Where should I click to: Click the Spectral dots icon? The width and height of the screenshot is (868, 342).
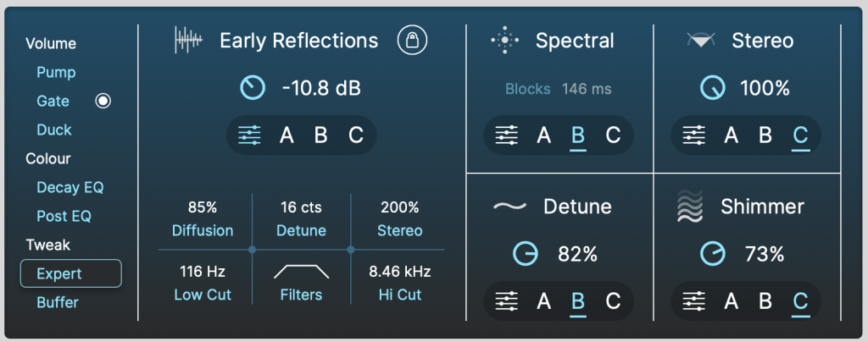coord(505,40)
